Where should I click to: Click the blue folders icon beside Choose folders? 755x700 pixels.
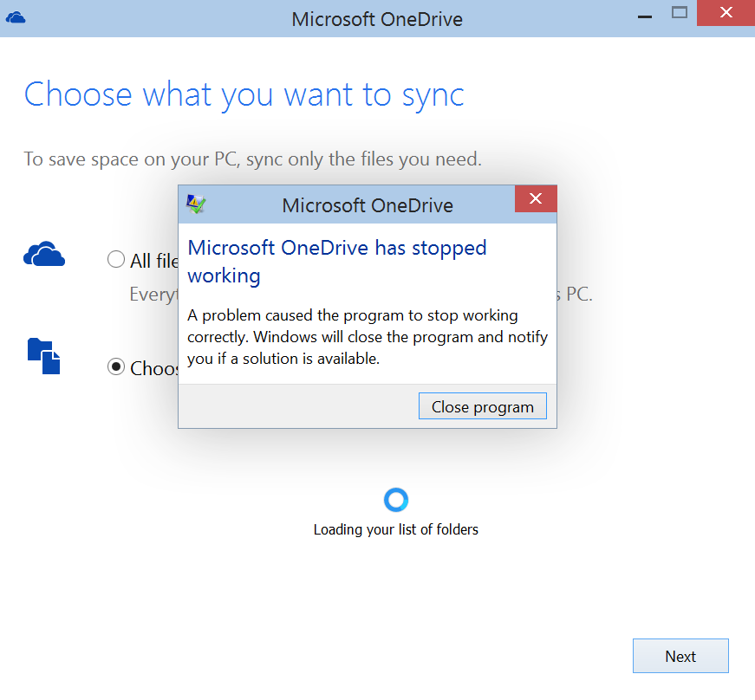click(x=44, y=356)
